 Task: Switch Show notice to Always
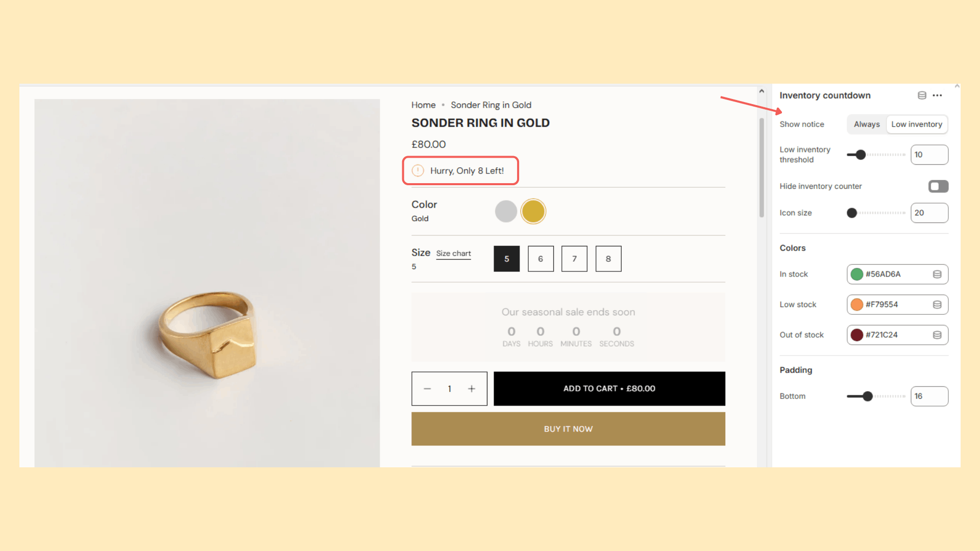866,124
